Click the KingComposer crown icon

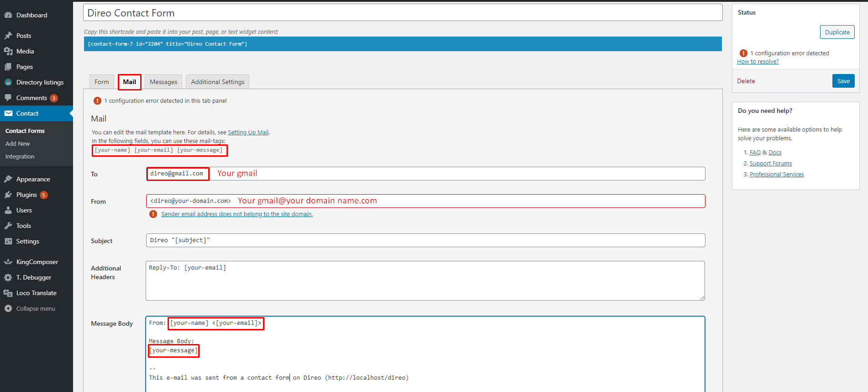point(8,262)
